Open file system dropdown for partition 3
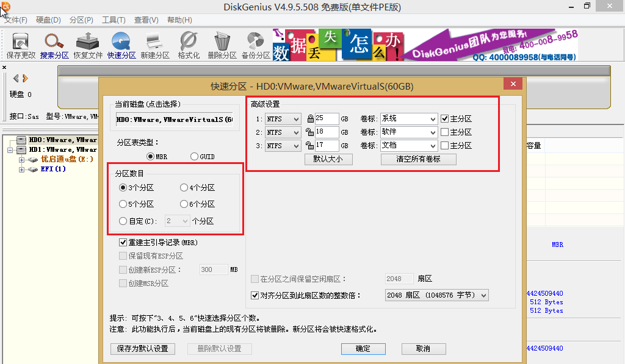Image resolution: width=625 pixels, height=364 pixels. click(283, 146)
